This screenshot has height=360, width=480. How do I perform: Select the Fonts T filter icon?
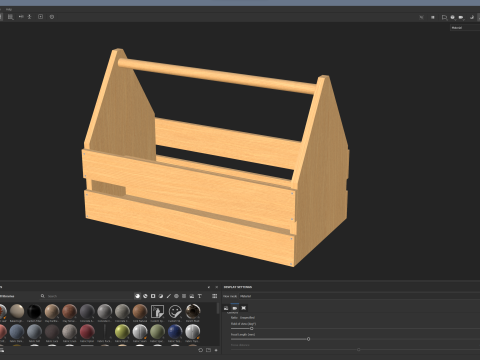pyautogui.click(x=200, y=296)
